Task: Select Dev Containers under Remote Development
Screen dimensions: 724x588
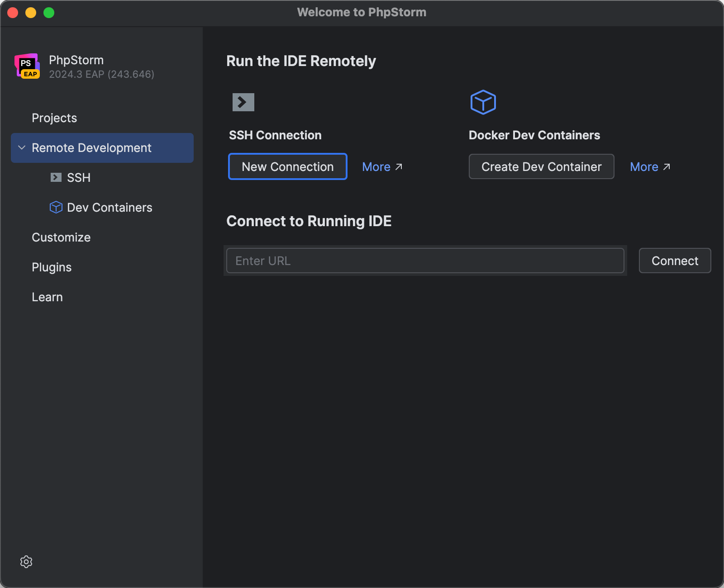Action: (x=110, y=207)
